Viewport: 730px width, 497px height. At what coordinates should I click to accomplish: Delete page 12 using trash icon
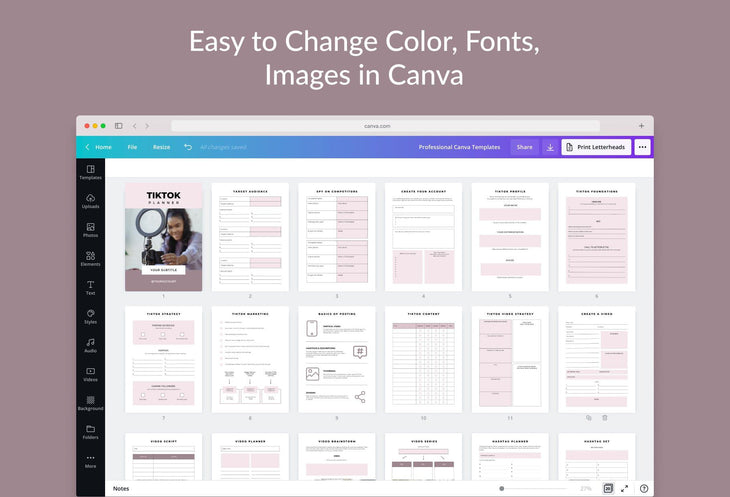[x=604, y=417]
